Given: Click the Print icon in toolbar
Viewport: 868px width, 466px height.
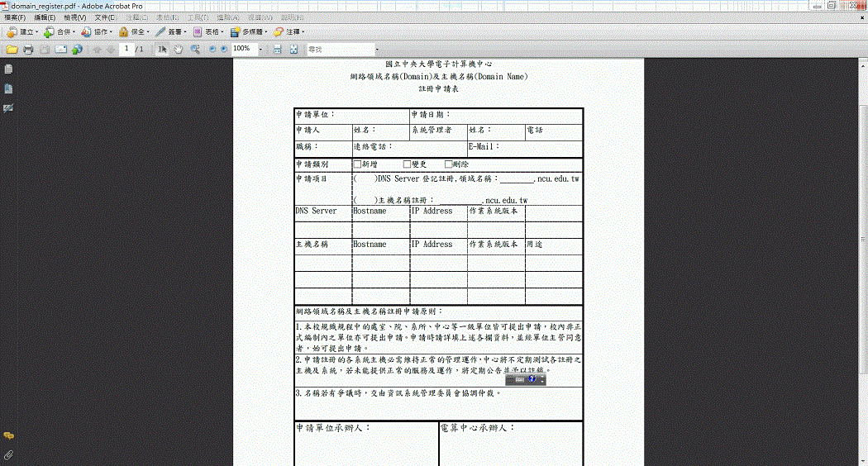Looking at the screenshot, I should click(28, 50).
